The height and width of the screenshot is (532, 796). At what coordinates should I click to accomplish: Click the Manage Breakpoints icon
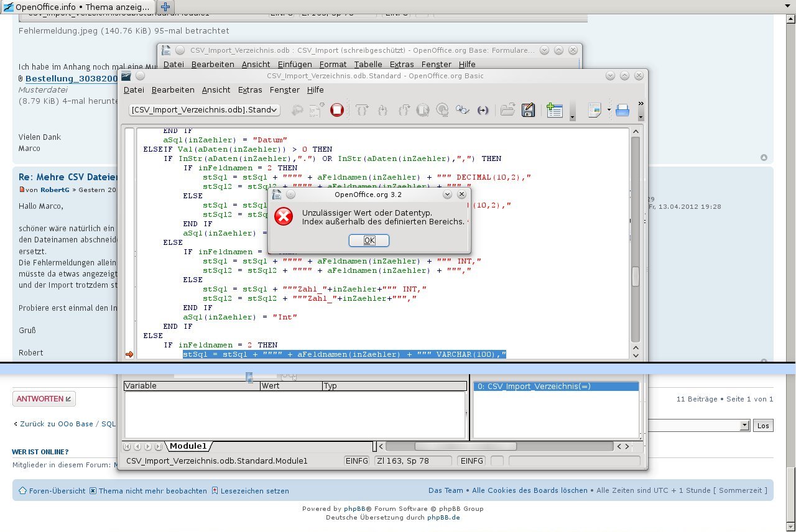tap(442, 110)
